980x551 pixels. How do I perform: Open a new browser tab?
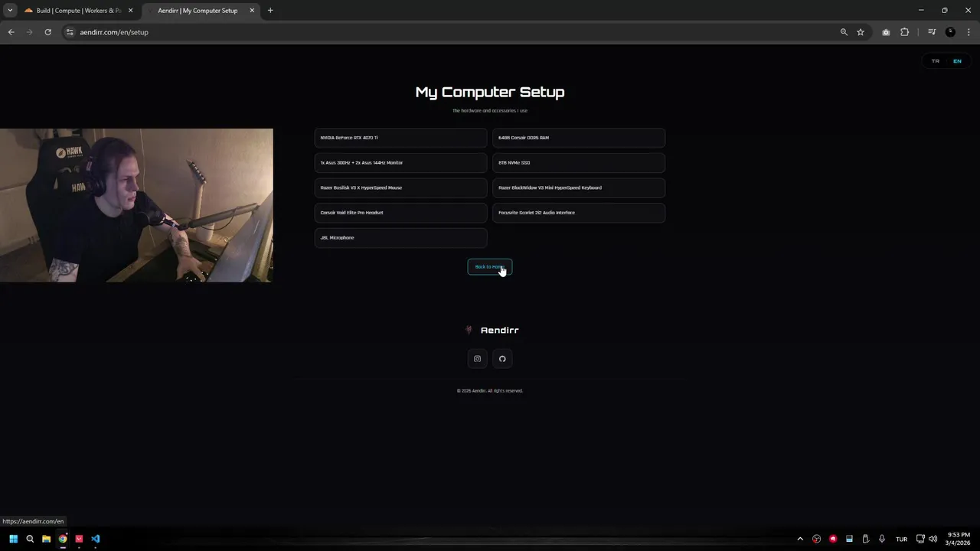[270, 11]
